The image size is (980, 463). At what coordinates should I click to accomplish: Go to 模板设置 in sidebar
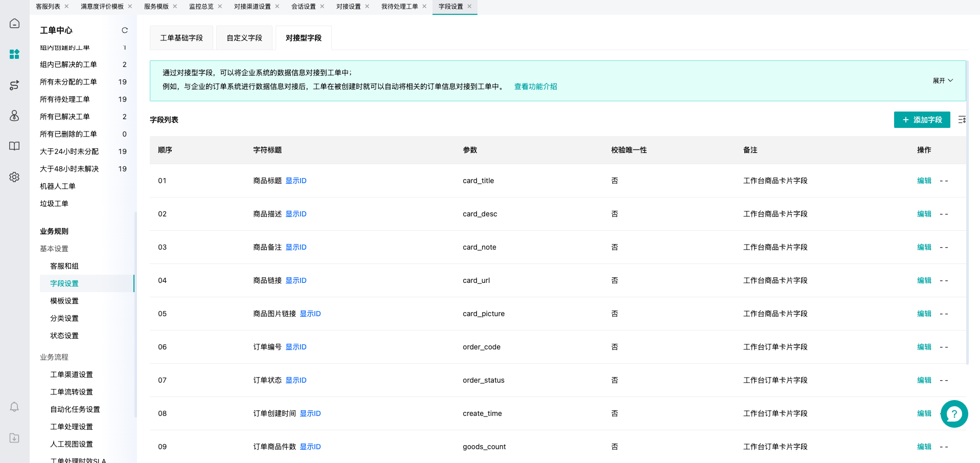tap(64, 301)
